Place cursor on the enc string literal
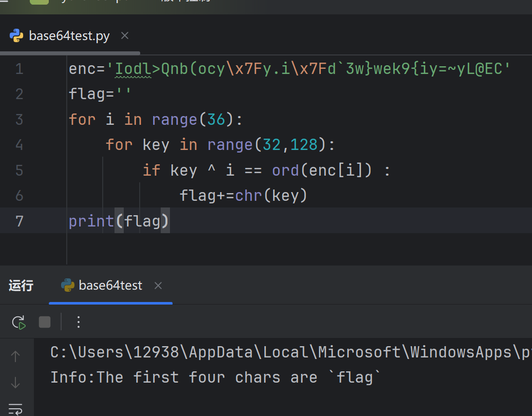The width and height of the screenshot is (532, 416). point(309,69)
